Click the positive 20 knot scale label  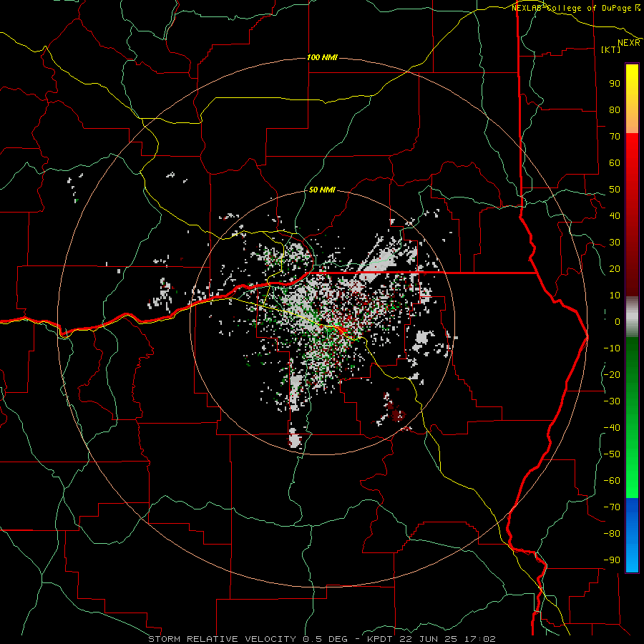[x=615, y=268]
